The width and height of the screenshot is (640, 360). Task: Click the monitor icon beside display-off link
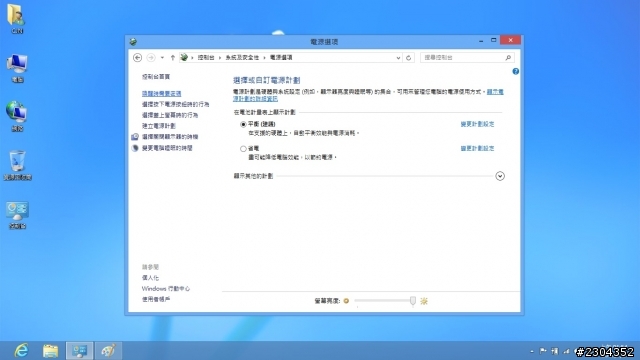135,137
